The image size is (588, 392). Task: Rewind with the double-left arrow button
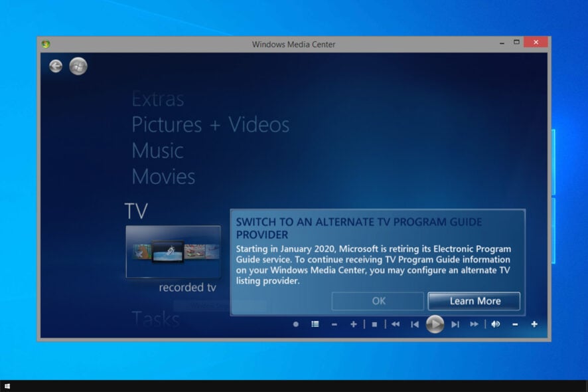click(396, 324)
